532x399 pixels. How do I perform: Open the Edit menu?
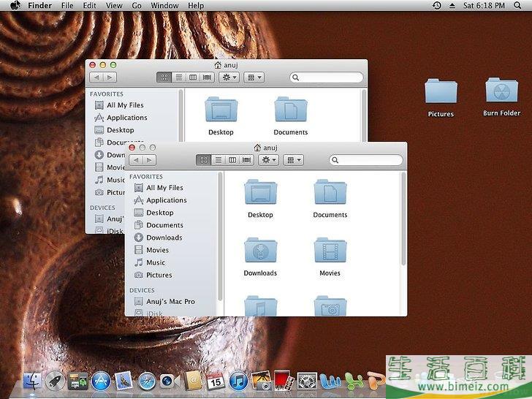90,5
